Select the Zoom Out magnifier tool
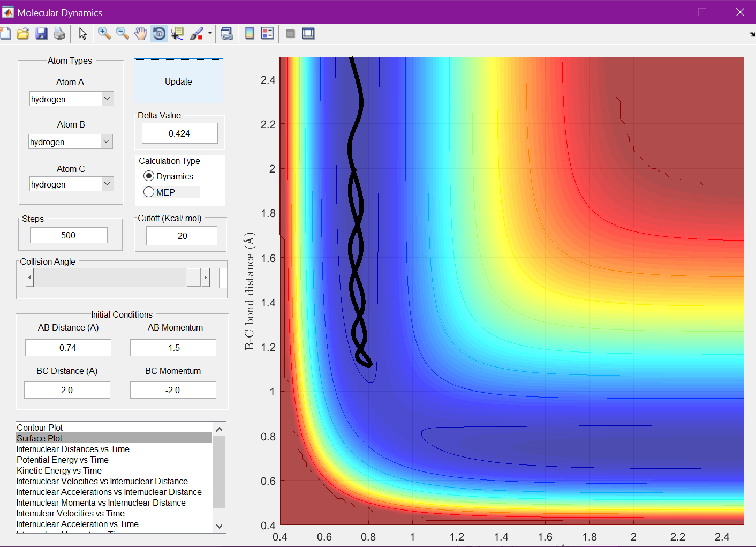Image resolution: width=756 pixels, height=547 pixels. (123, 34)
